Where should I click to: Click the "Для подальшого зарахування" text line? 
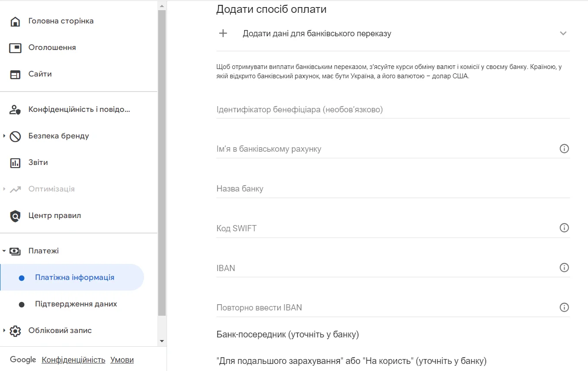pos(352,361)
